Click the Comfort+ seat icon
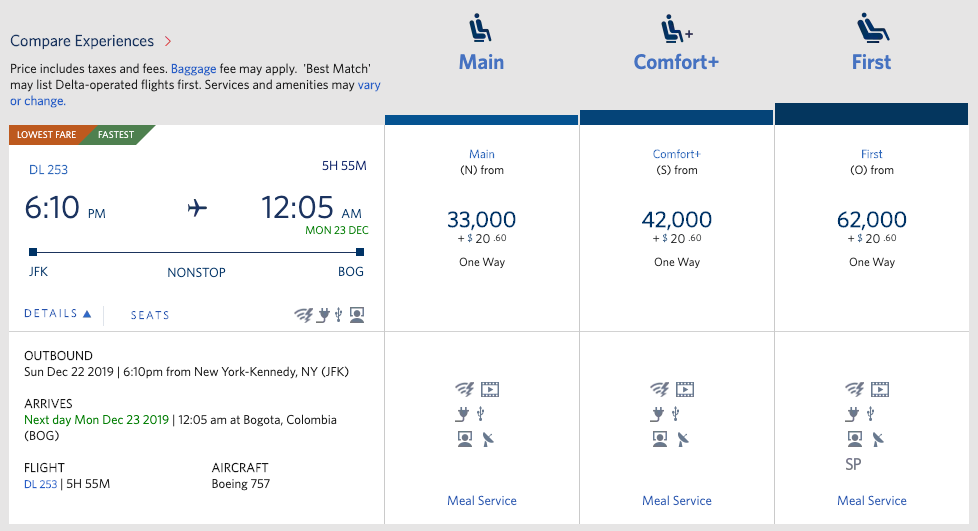Image resolution: width=978 pixels, height=531 pixels. pos(675,28)
